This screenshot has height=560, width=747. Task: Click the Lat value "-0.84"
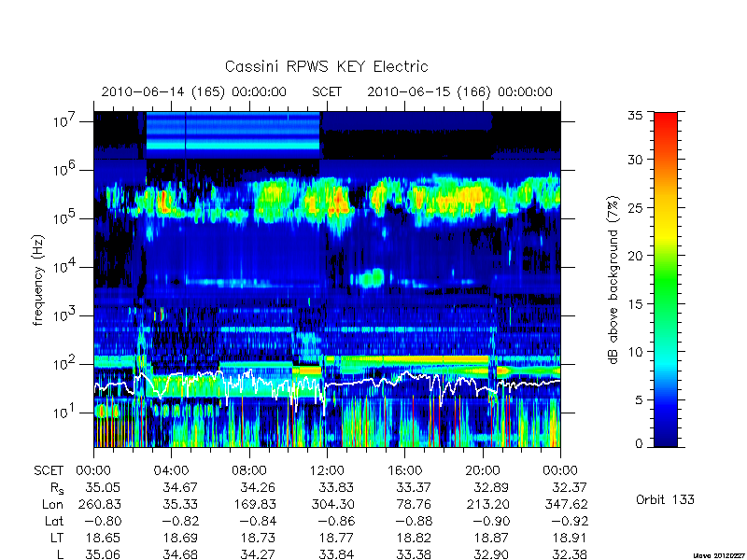[x=258, y=521]
